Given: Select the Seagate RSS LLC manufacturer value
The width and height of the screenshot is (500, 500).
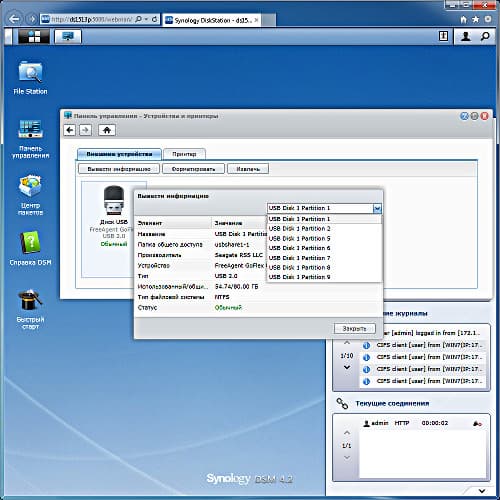Looking at the screenshot, I should pyautogui.click(x=239, y=255).
